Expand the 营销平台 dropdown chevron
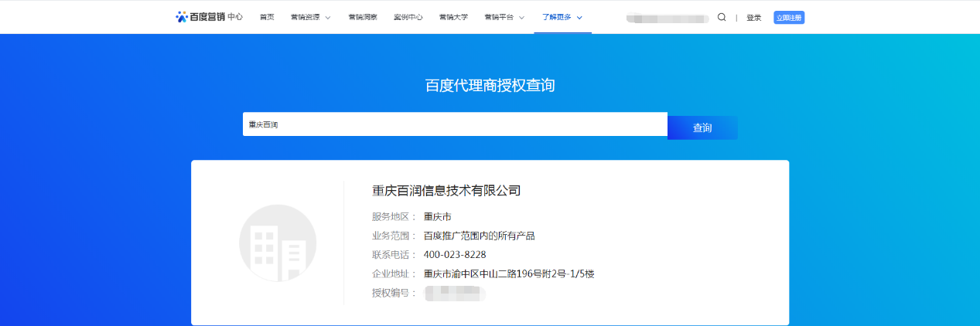980x326 pixels. [521, 17]
